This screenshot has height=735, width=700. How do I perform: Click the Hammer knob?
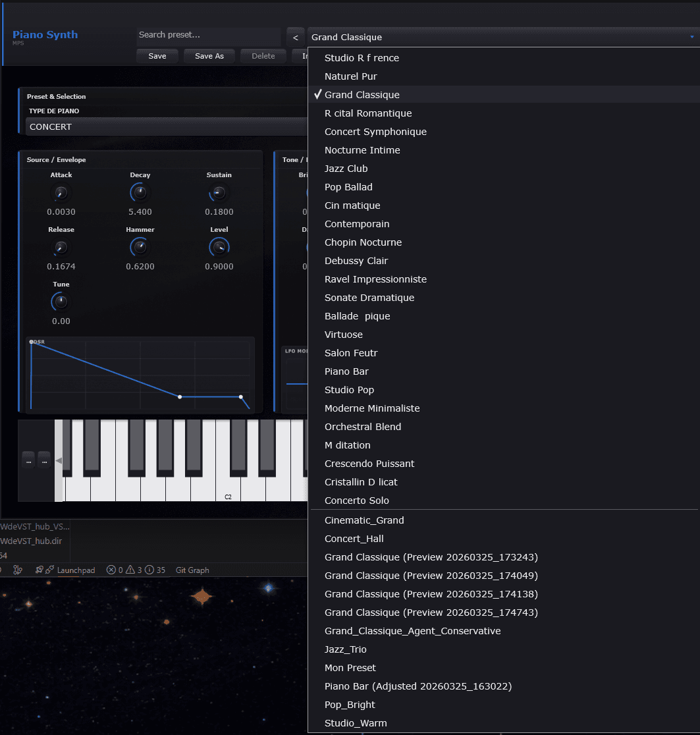tap(140, 248)
